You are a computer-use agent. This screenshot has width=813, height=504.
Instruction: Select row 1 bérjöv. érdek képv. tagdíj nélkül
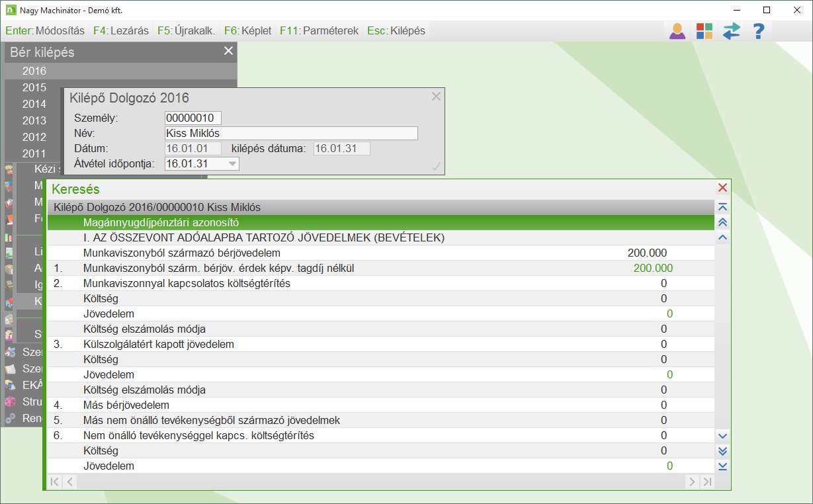(381, 268)
